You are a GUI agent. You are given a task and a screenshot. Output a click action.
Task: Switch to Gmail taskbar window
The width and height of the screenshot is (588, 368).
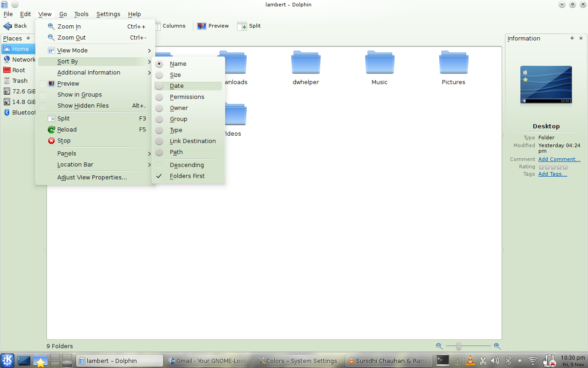209,361
